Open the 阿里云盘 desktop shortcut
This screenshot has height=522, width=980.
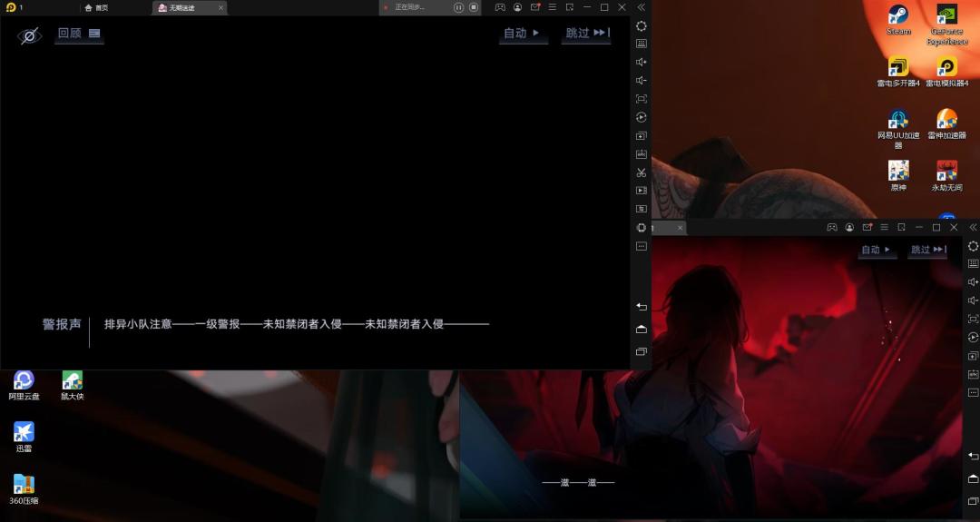click(x=24, y=385)
